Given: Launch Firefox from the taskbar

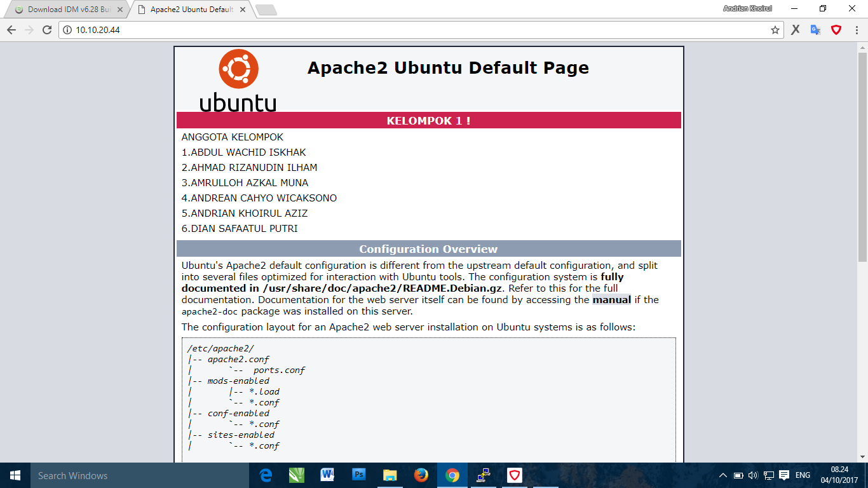Looking at the screenshot, I should coord(421,475).
